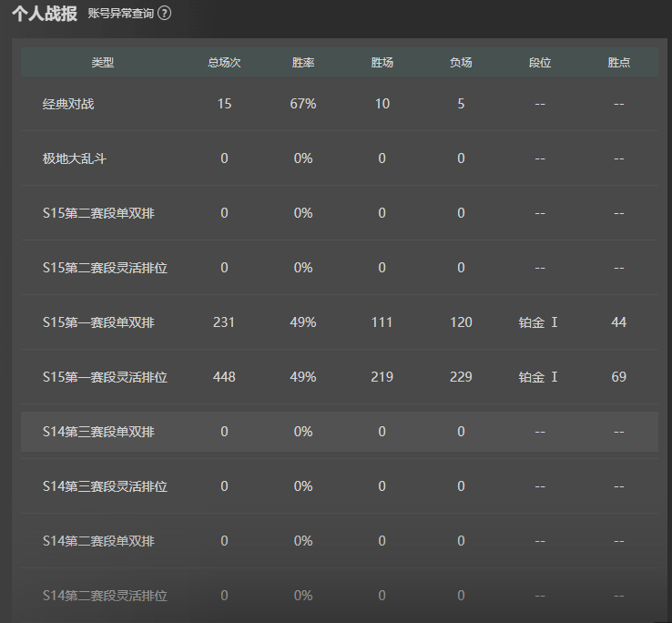Click wins value 219
The width and height of the screenshot is (672, 623).
tap(382, 377)
